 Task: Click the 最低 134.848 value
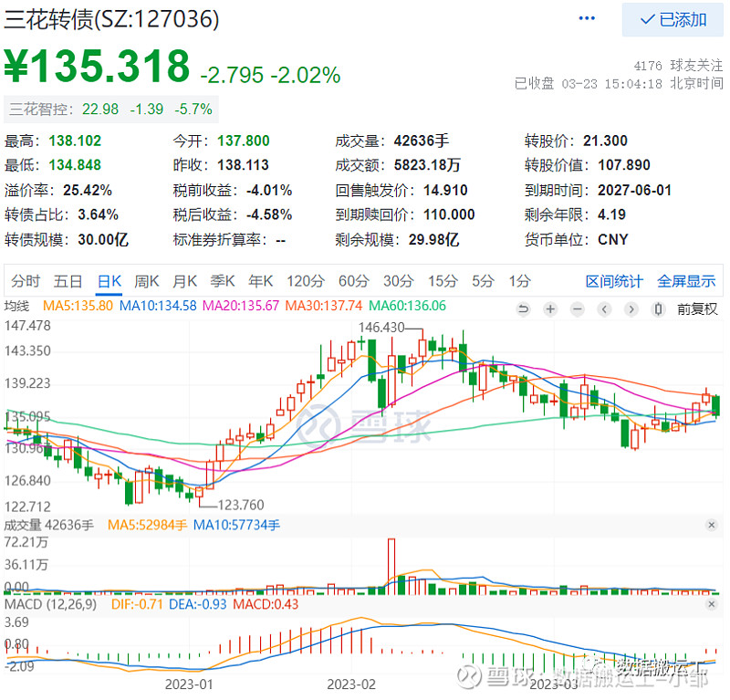coord(75,165)
